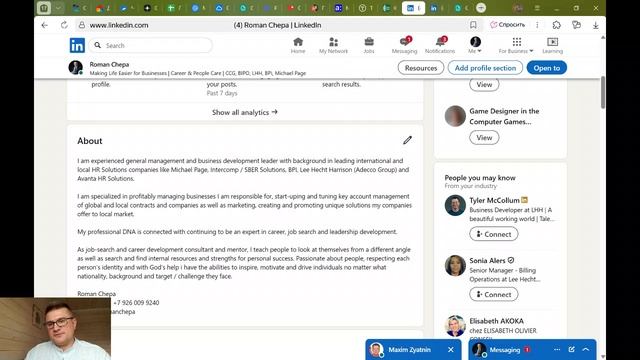Connect with Sonia Alers
The width and height of the screenshot is (640, 360).
coord(493,294)
